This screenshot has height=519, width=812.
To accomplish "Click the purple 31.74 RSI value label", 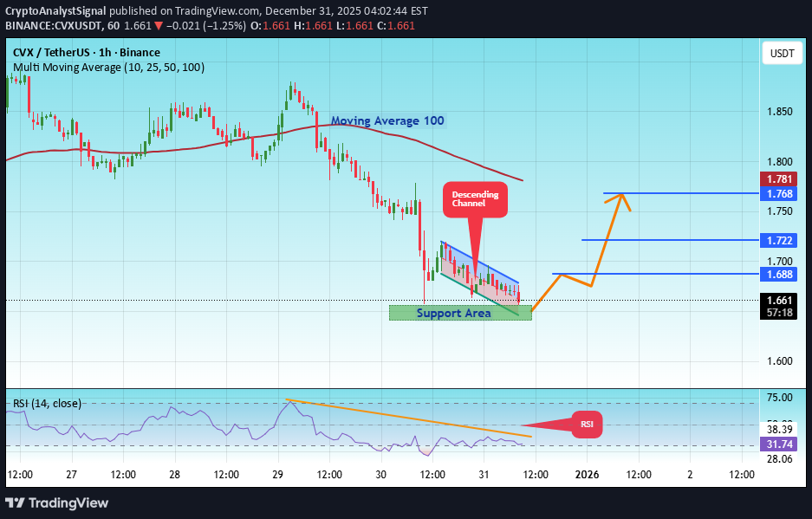I will pyautogui.click(x=777, y=444).
